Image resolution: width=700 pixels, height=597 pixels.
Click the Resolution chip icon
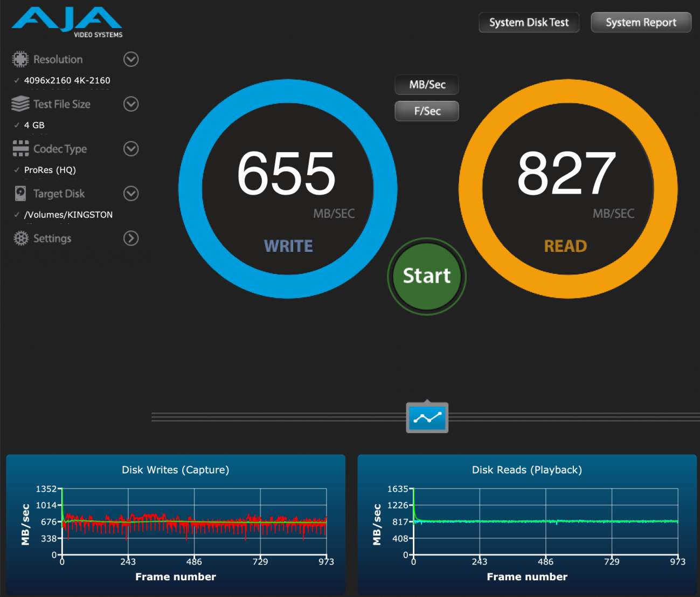pos(20,59)
